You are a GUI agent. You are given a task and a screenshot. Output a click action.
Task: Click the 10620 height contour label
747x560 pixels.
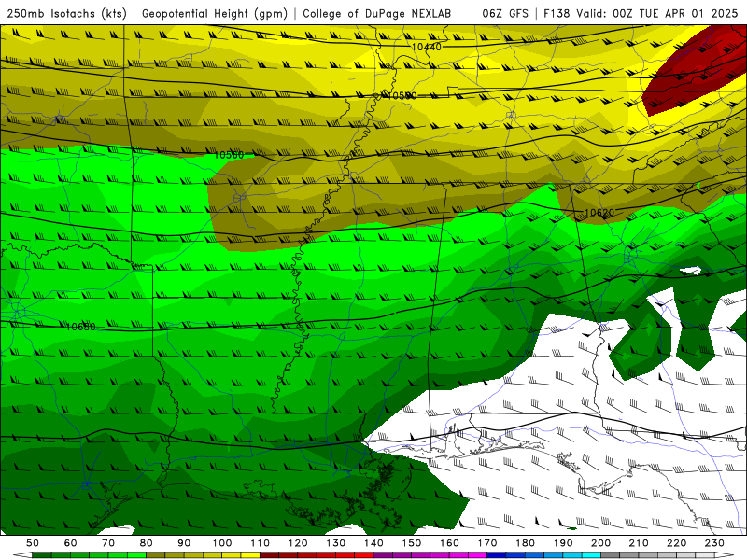pos(599,213)
